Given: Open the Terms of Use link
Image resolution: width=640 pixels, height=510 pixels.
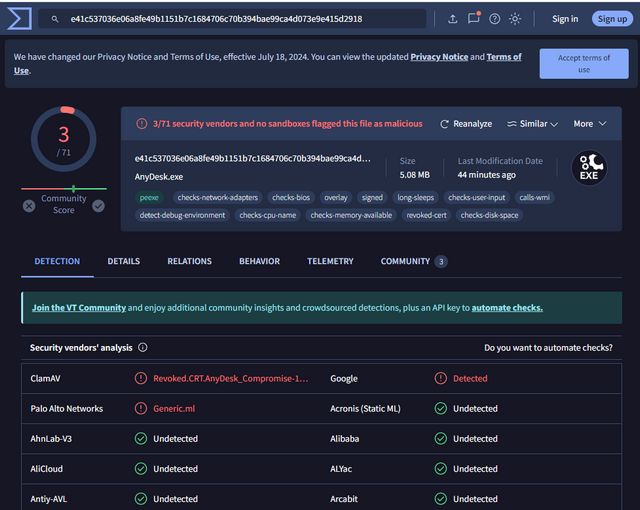Looking at the screenshot, I should click(504, 57).
